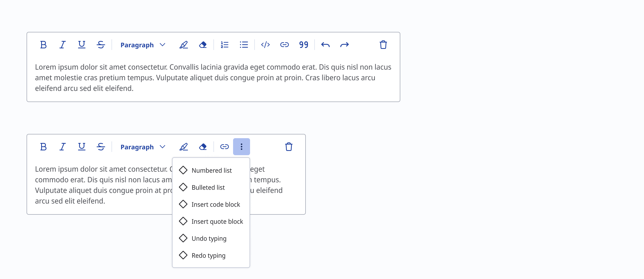Insert a hyperlink in the second editor
The image size is (644, 279).
[x=224, y=147]
